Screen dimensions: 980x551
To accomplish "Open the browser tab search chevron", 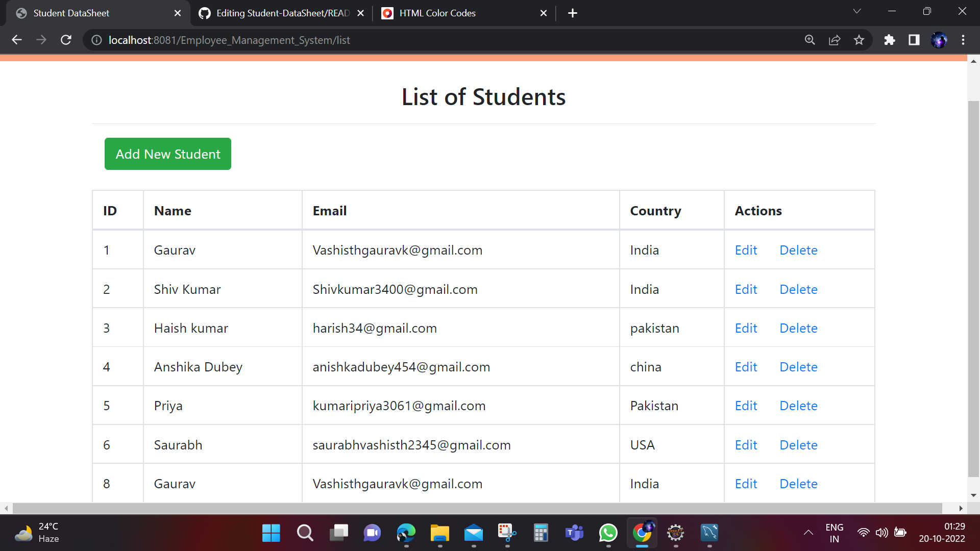I will pos(857,11).
